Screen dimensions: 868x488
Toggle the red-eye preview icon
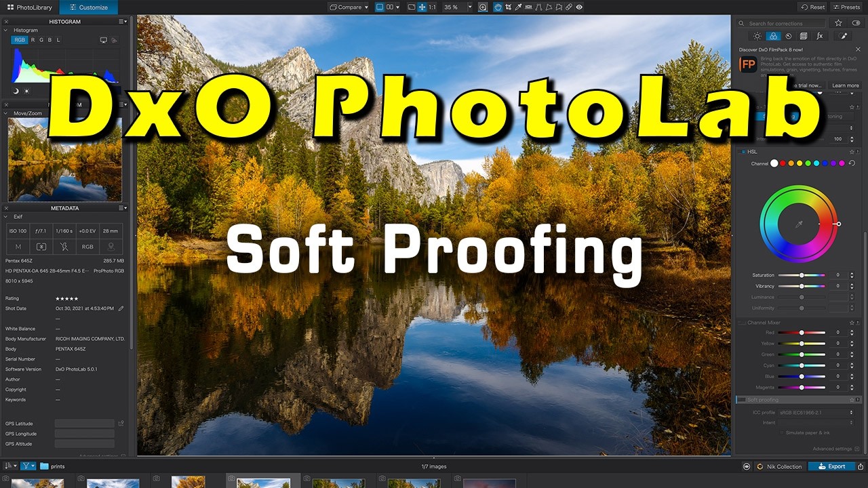tap(579, 7)
